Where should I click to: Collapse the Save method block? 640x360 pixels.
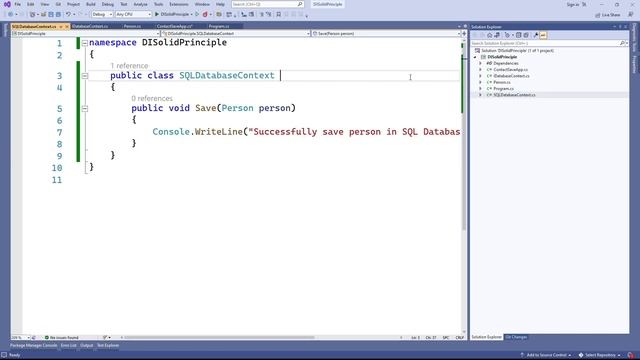[84, 109]
